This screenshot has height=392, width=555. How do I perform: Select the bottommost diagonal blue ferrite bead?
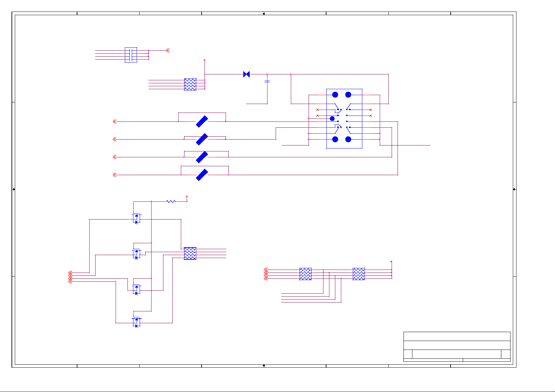tap(202, 175)
